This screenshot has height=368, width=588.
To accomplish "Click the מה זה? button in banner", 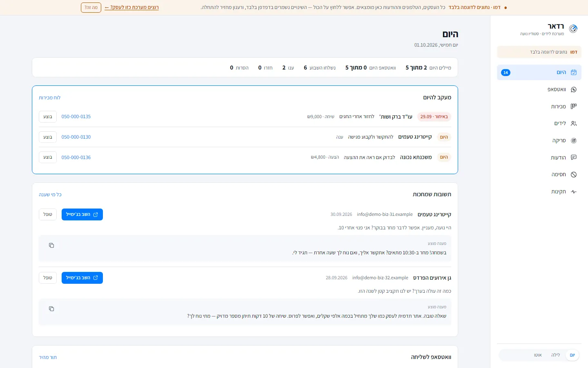I will (x=91, y=7).
